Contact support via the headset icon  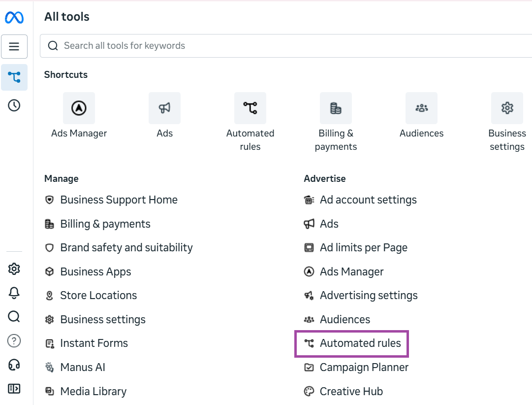[14, 365]
